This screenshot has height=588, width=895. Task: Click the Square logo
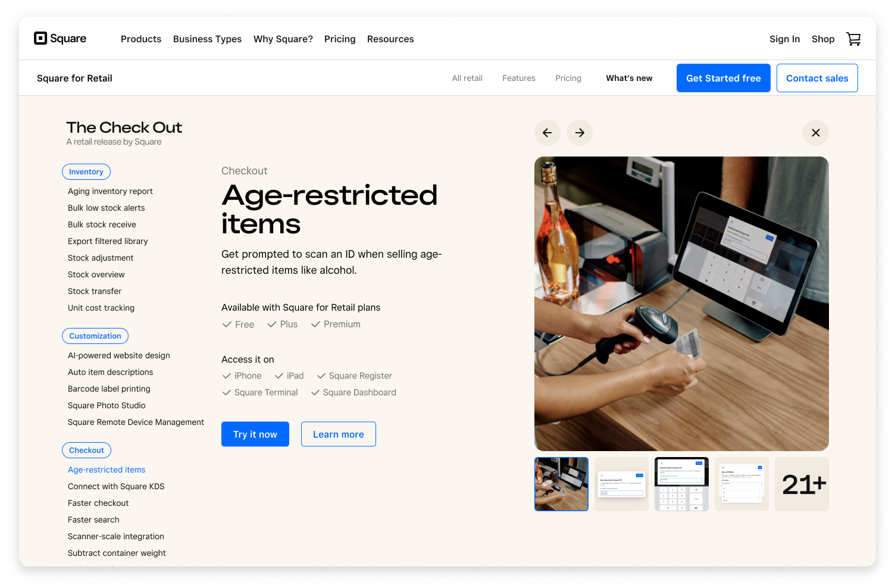click(x=60, y=39)
